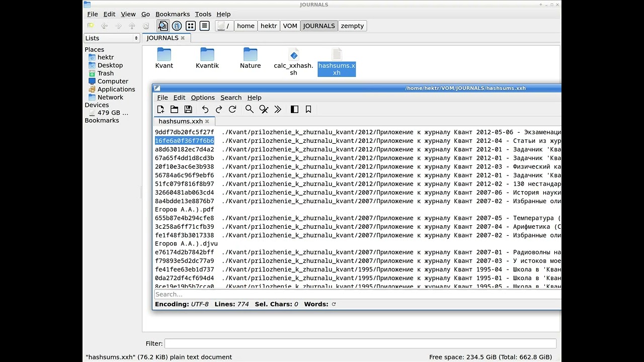Click the JOURNALS path segment button
This screenshot has height=362, width=644.
click(x=319, y=26)
